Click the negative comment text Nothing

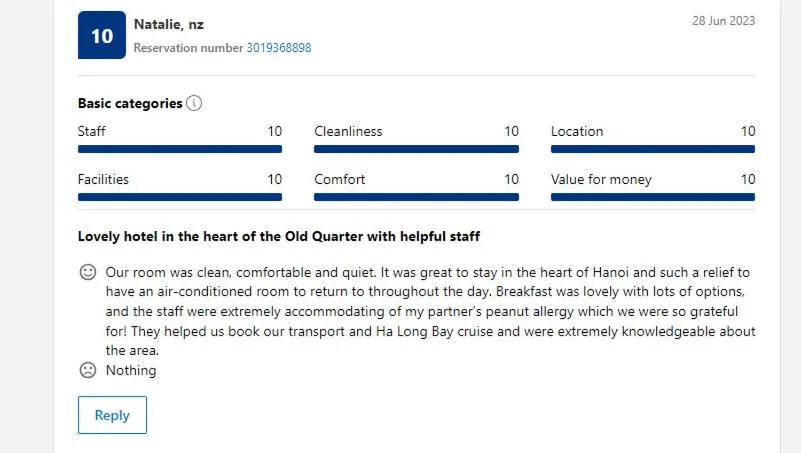[131, 370]
